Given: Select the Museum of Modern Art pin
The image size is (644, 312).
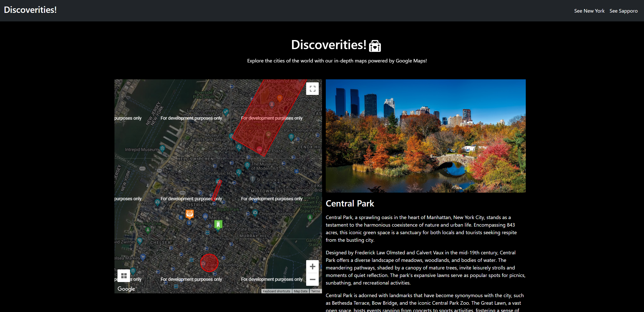Looking at the screenshot, I should pyautogui.click(x=247, y=165).
